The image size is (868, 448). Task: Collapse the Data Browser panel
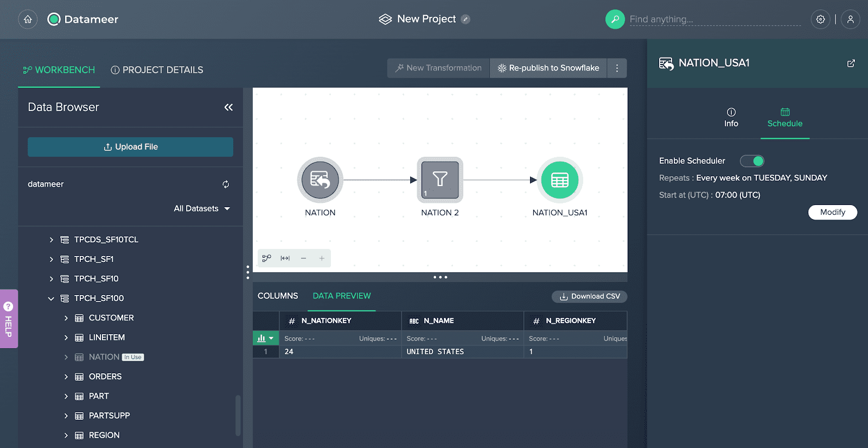pos(228,107)
